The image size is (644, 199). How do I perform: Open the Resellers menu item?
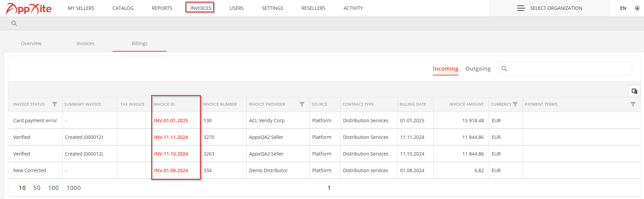(313, 8)
